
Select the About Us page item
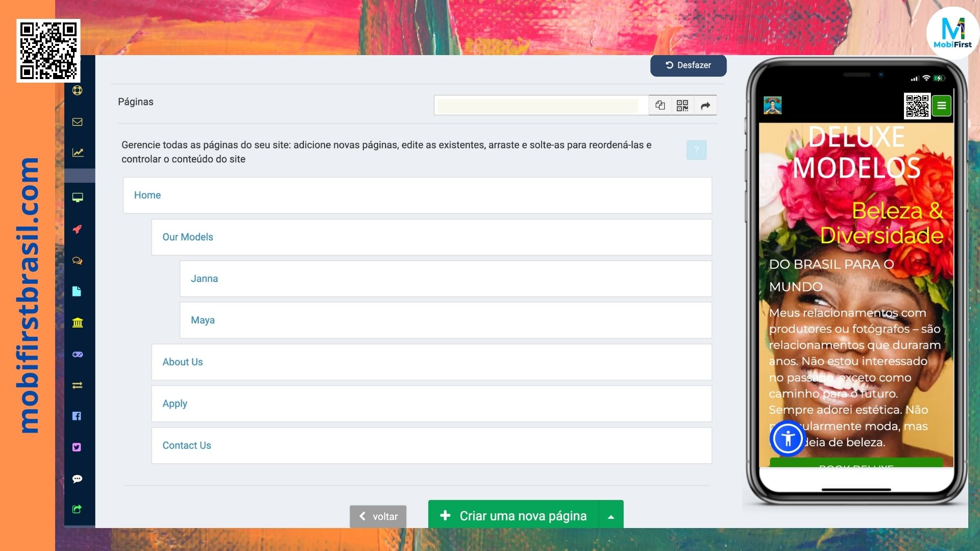(x=183, y=362)
